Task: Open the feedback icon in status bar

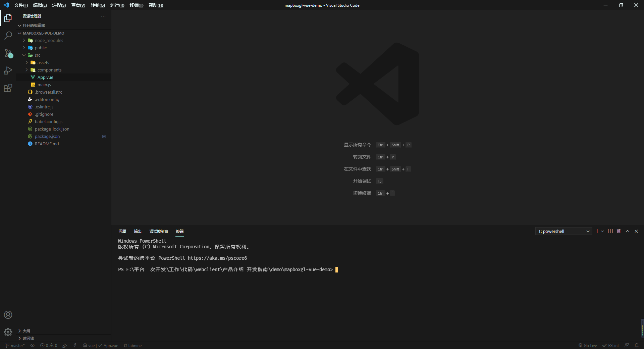Action: [627, 346]
